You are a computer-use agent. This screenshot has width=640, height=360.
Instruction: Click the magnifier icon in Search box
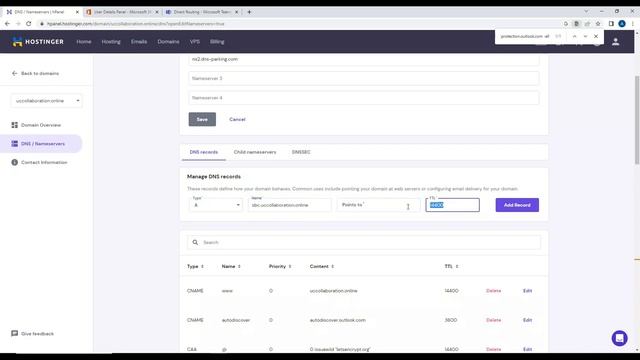[x=195, y=242]
